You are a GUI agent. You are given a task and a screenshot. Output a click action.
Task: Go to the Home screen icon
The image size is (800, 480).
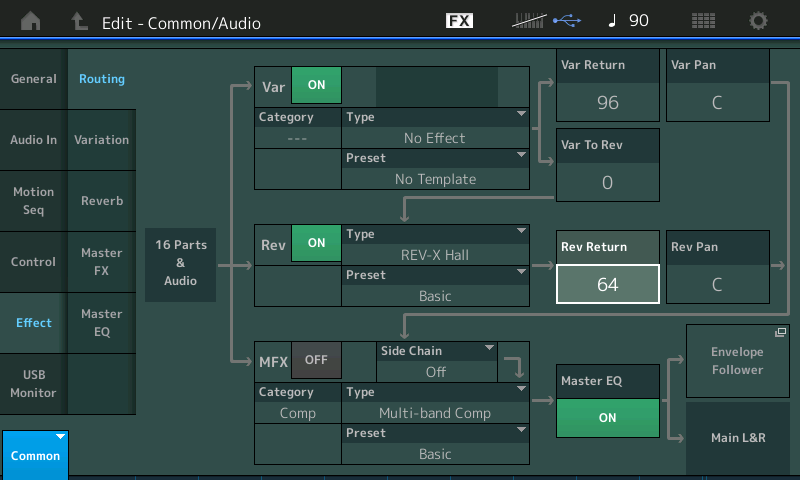(30, 21)
